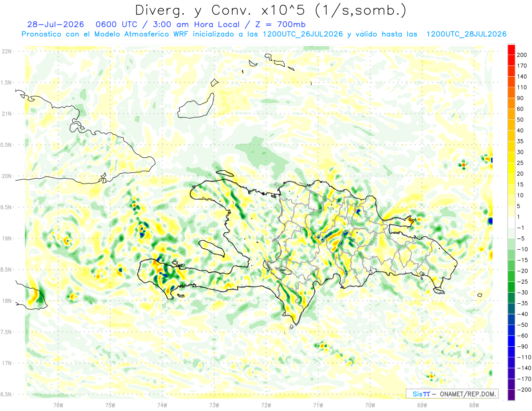Click the valid-until time "1200UTC_28JUL2026"
The image size is (532, 411).
[x=466, y=34]
